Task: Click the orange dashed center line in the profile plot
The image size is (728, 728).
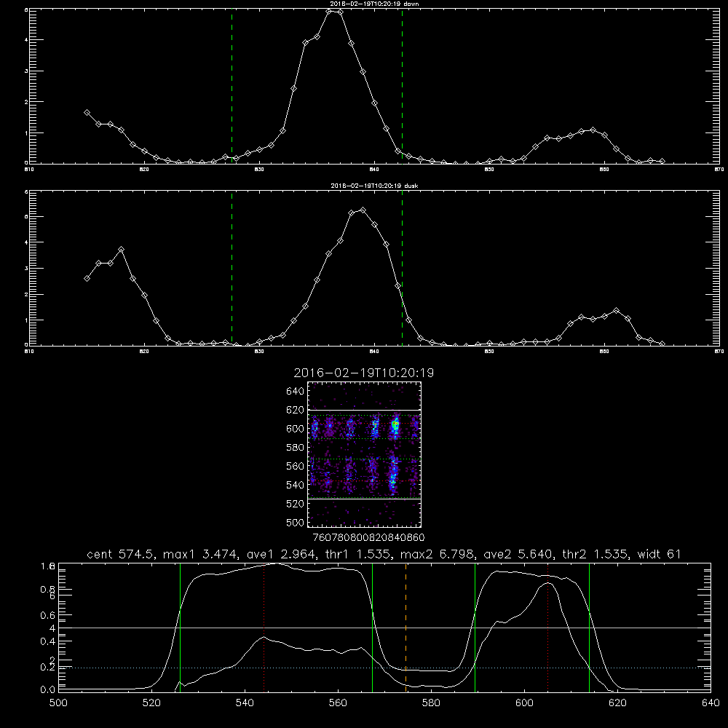Action: [x=405, y=627]
